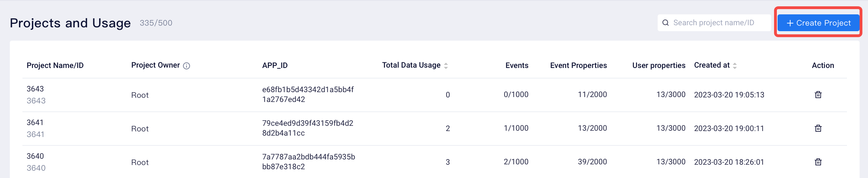Click APP_ID of project 3643

pos(308,95)
